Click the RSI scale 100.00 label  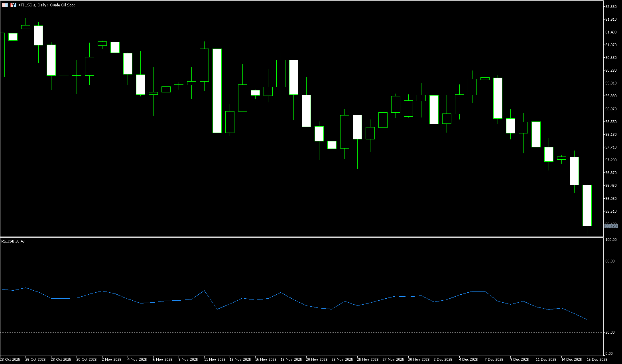coord(611,240)
